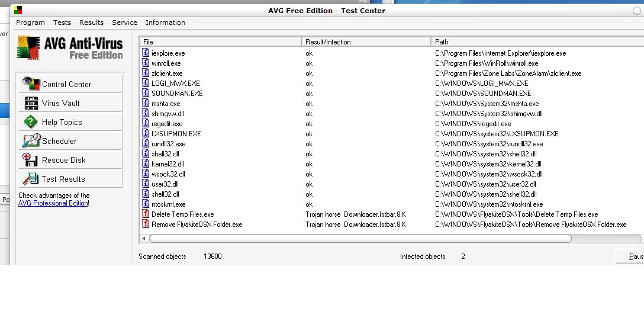Click the AVG Anti-Virus logo
The image size is (644, 311).
click(70, 48)
